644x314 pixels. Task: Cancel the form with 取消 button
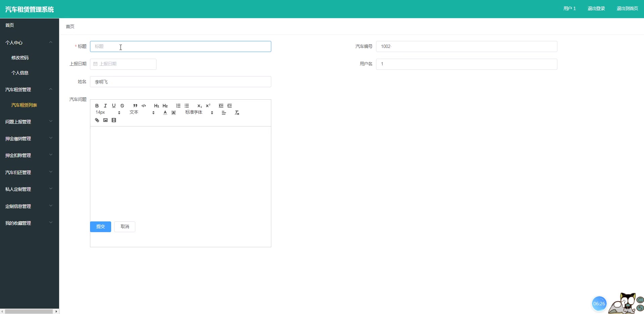tap(125, 226)
